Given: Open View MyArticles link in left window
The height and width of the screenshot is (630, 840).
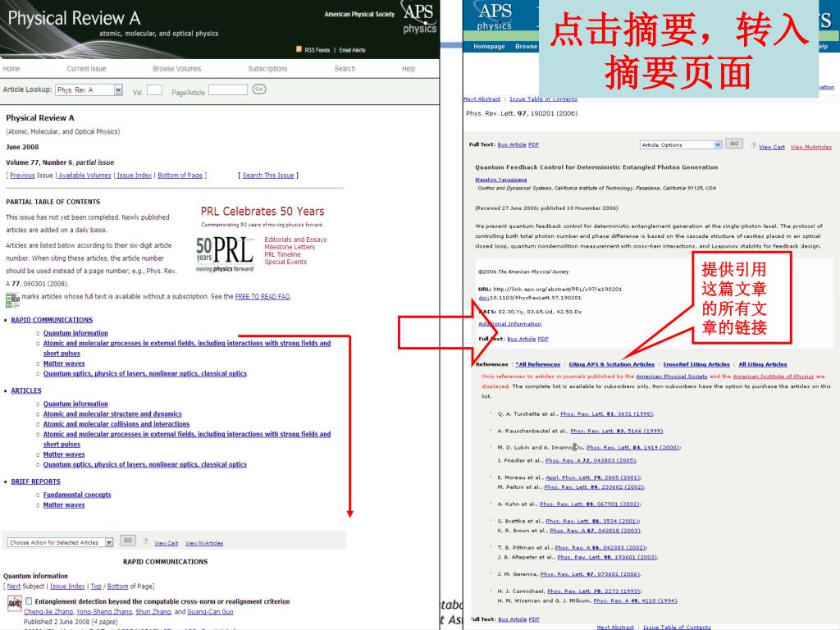Looking at the screenshot, I should pyautogui.click(x=204, y=543).
